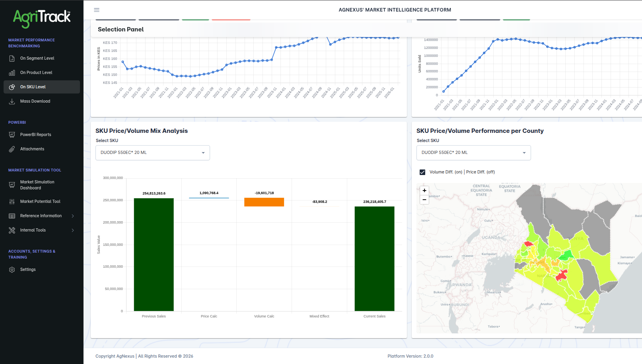The image size is (642, 364).
Task: Click the orange Volume Calc bar
Action: (x=264, y=202)
